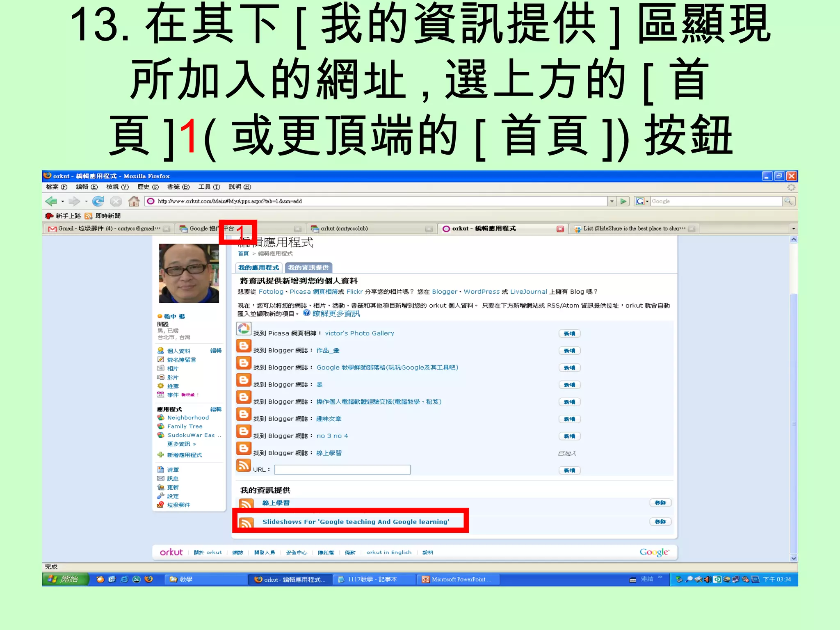Click the search magnifier icon

click(788, 201)
